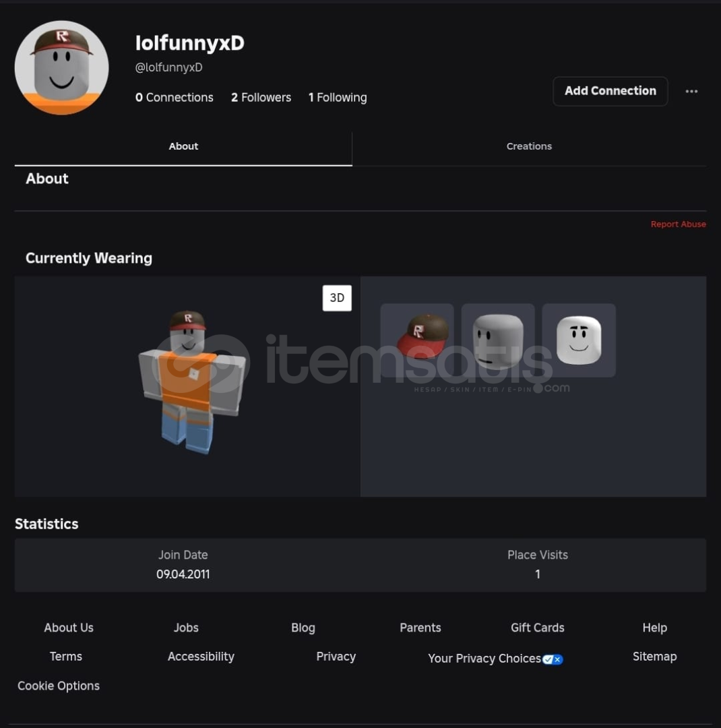Open the three-dots more options menu

point(691,91)
